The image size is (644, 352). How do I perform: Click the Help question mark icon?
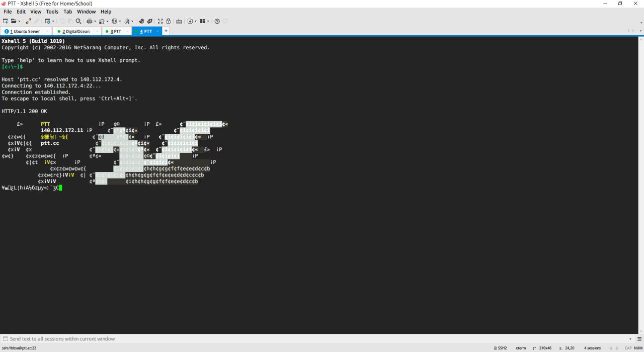pos(217,21)
